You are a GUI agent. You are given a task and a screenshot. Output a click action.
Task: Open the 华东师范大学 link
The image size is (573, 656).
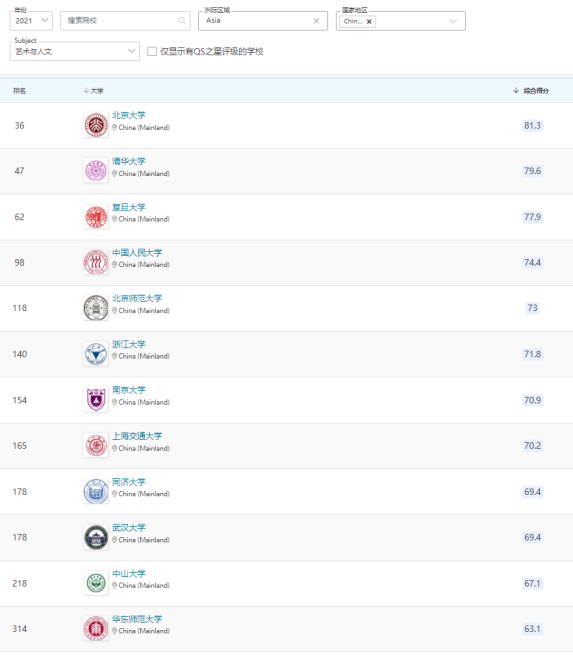pos(137,619)
